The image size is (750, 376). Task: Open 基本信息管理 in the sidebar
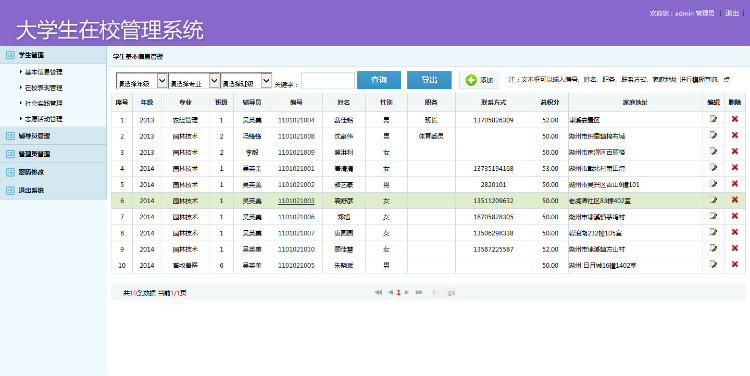coord(44,72)
